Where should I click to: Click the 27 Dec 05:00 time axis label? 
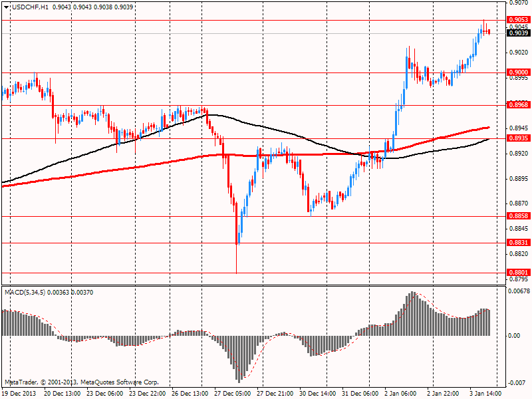232,393
